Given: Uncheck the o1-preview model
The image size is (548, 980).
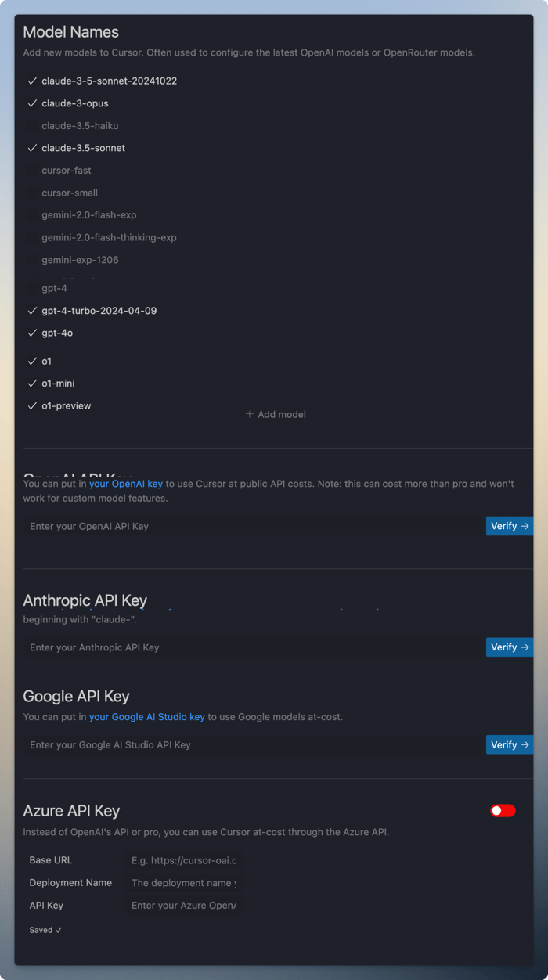Looking at the screenshot, I should pos(33,405).
